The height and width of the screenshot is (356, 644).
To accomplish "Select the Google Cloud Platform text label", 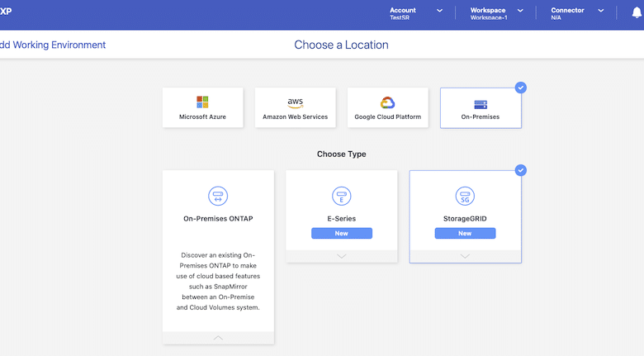I will pos(388,116).
